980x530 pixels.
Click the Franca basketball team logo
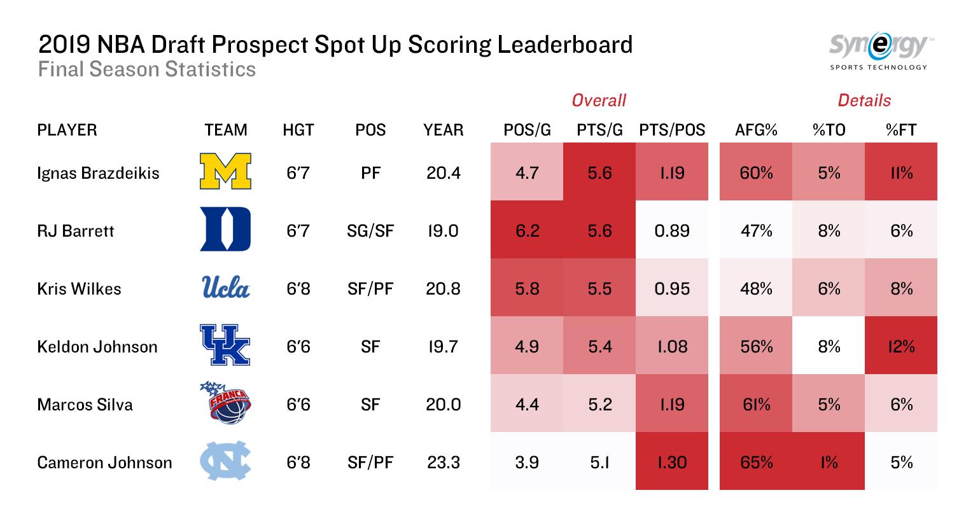pyautogui.click(x=226, y=403)
